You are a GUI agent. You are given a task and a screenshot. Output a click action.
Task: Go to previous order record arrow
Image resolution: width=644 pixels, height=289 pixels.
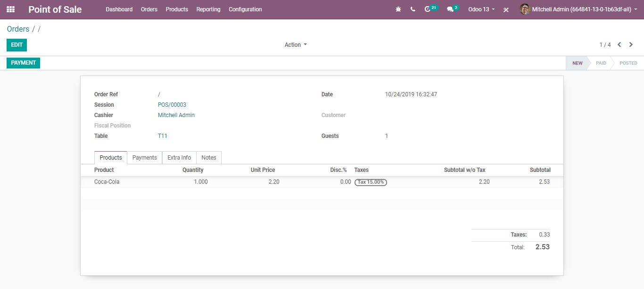point(619,45)
